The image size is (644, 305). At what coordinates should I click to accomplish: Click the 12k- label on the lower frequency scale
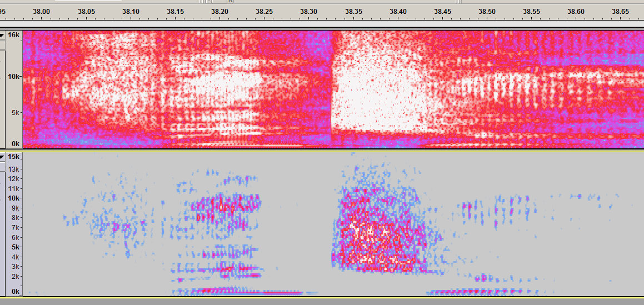coord(15,178)
